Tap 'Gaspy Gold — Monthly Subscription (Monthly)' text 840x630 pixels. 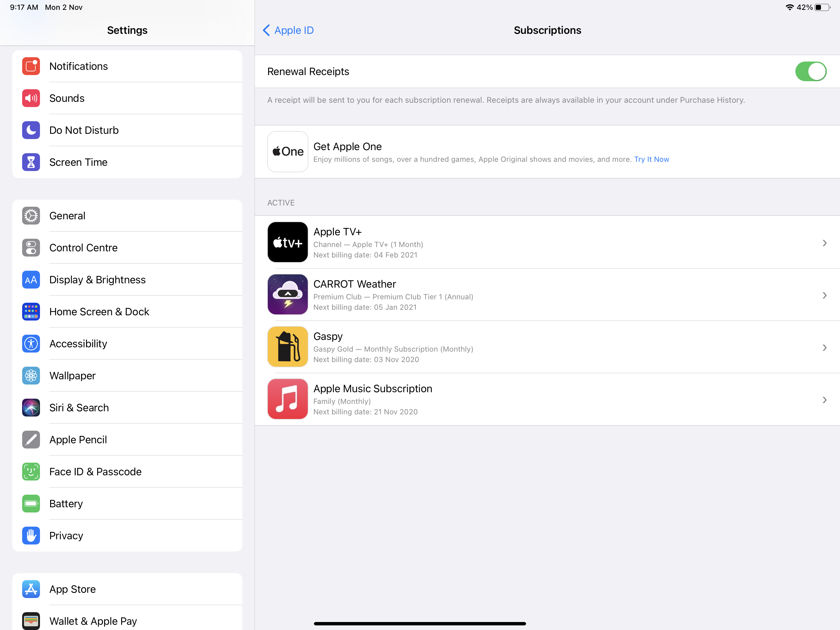tap(393, 349)
